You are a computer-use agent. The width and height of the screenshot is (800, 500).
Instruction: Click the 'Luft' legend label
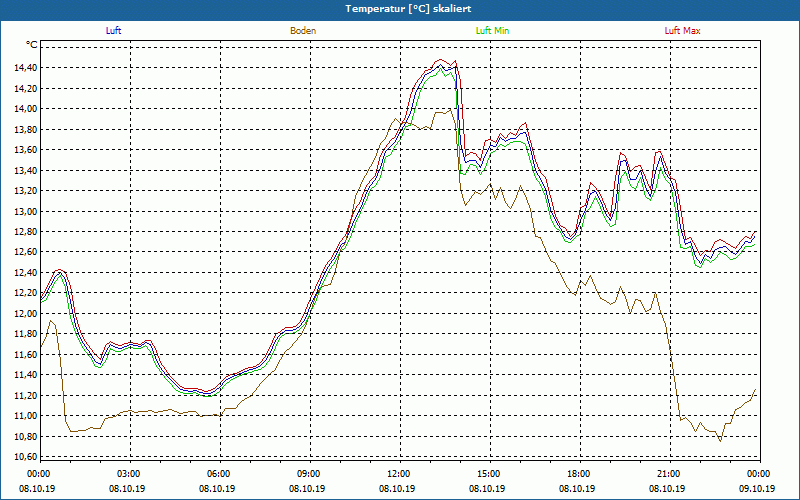(113, 31)
